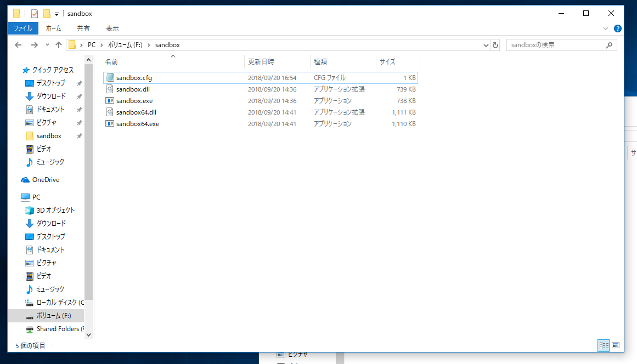The image size is (637, 364).
Task: Select sandbox.cfg file name
Action: (134, 77)
